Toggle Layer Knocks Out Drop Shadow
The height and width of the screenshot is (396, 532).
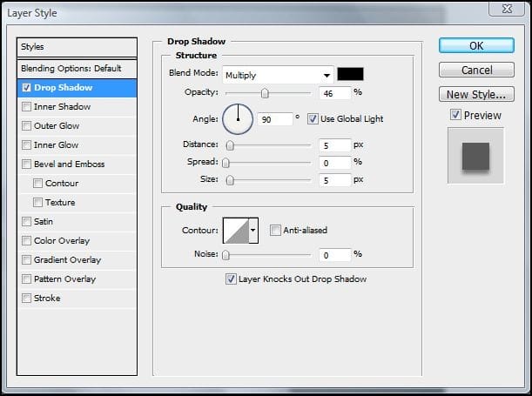point(231,279)
